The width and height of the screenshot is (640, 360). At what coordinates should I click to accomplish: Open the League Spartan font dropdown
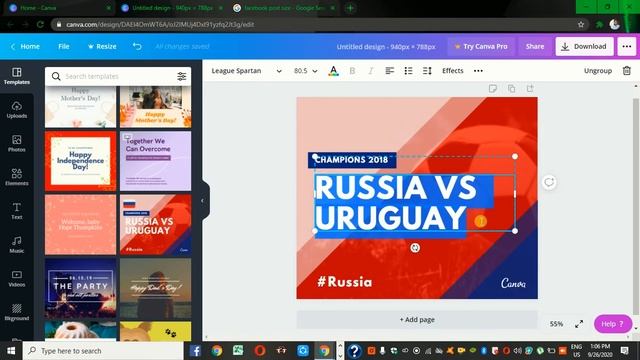(246, 71)
